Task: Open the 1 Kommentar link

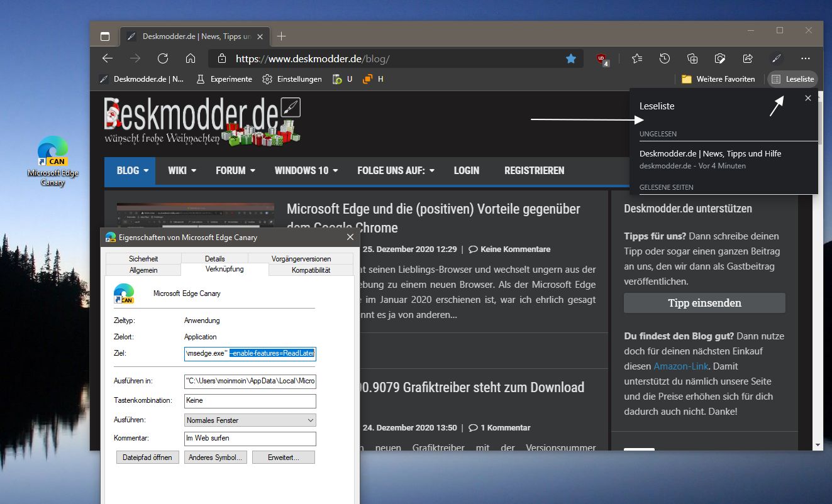Action: pyautogui.click(x=499, y=428)
